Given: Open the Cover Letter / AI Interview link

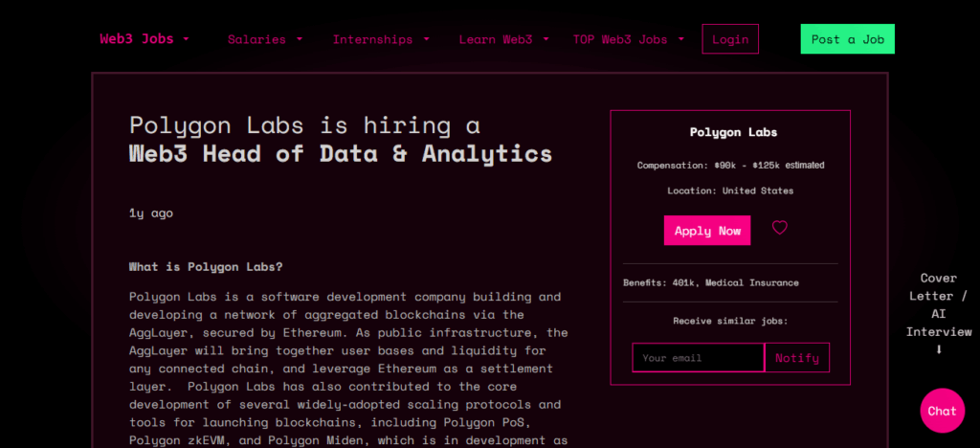Looking at the screenshot, I should pos(939,304).
